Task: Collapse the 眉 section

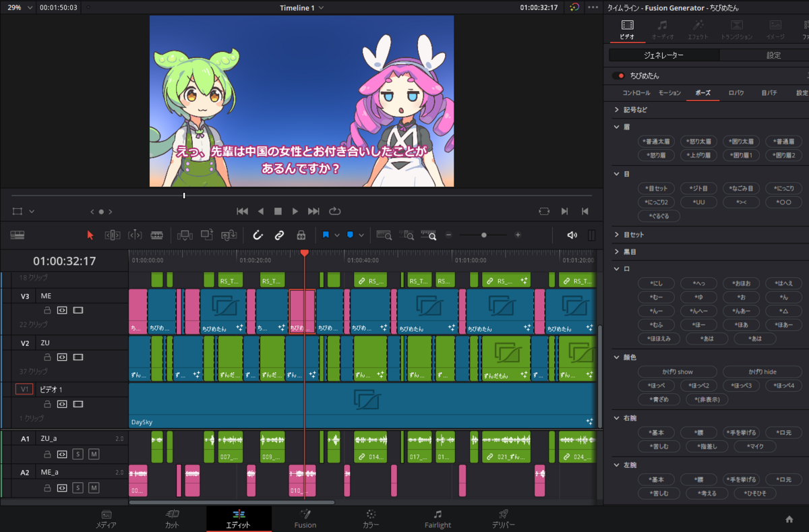Action: [616, 127]
